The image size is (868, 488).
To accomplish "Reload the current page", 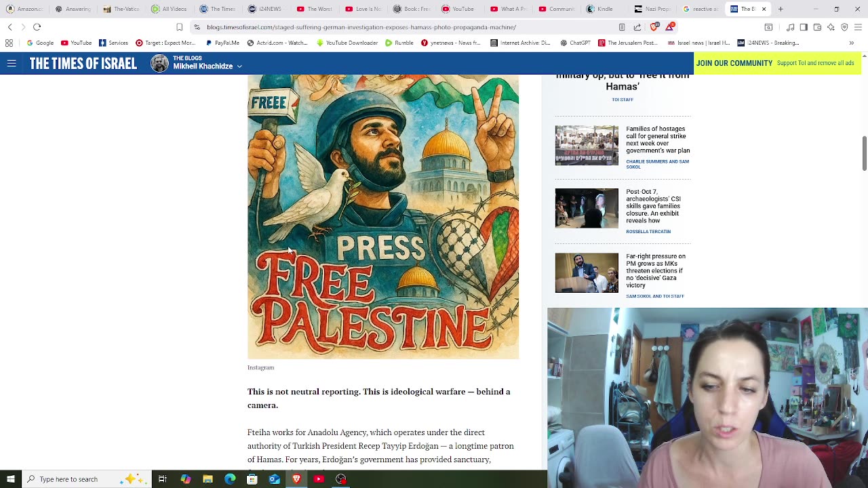I will (x=37, y=27).
